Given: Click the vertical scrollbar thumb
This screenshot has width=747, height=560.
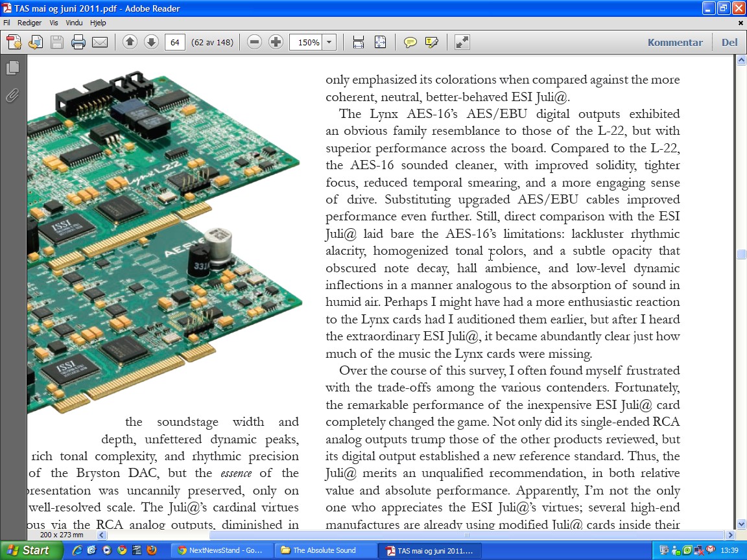Looking at the screenshot, I should point(741,254).
